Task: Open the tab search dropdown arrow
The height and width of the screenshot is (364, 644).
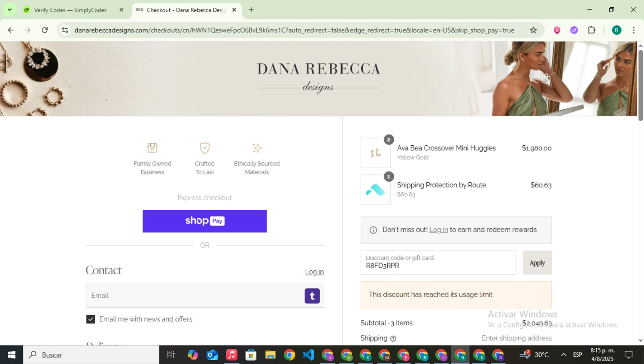Action: coord(9,9)
